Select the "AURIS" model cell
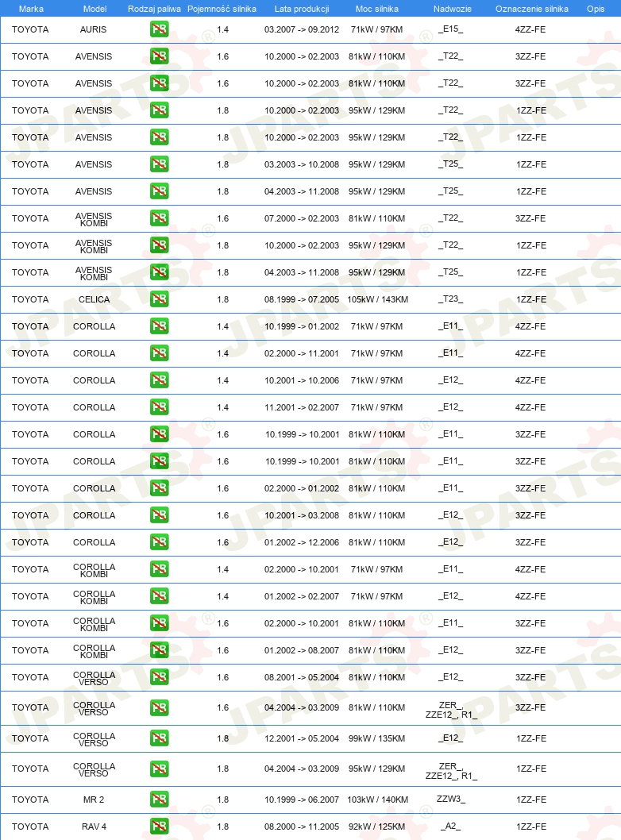Screen dimensions: 621x840 point(93,29)
